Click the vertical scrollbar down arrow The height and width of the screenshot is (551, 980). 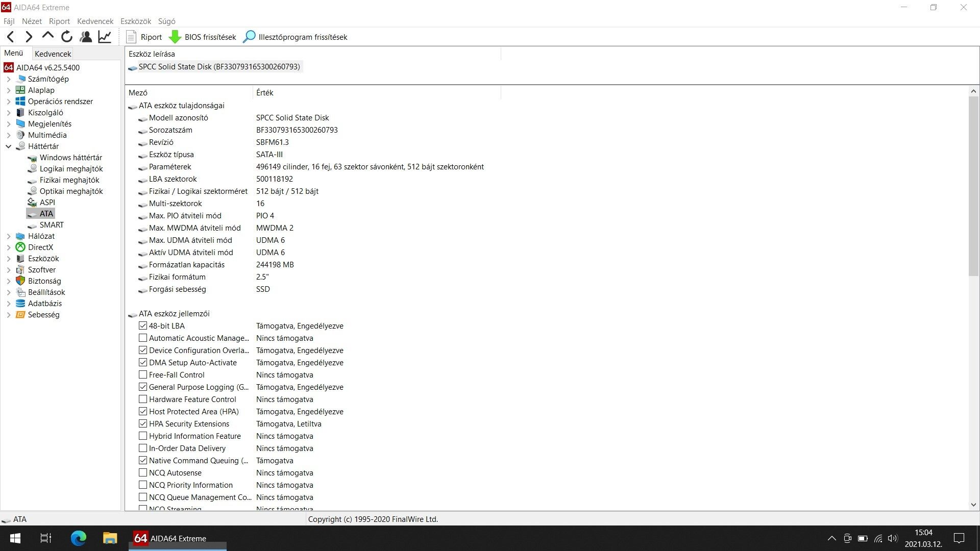tap(973, 505)
